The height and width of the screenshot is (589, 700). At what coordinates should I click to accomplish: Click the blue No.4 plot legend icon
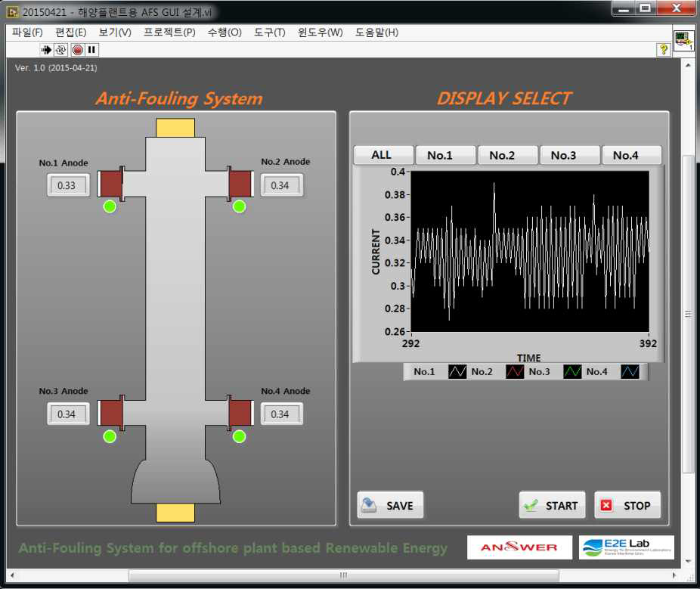[x=630, y=371]
